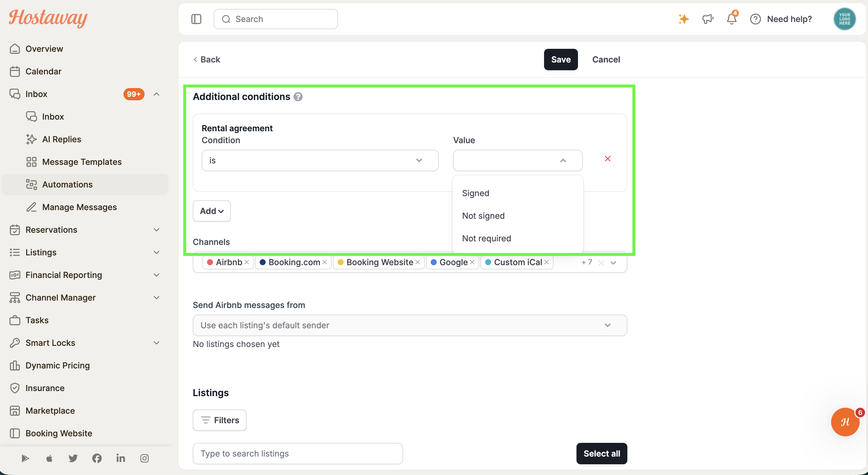Open the Send Airbnb messages from dropdown
Screen dimensions: 868x475
410,325
